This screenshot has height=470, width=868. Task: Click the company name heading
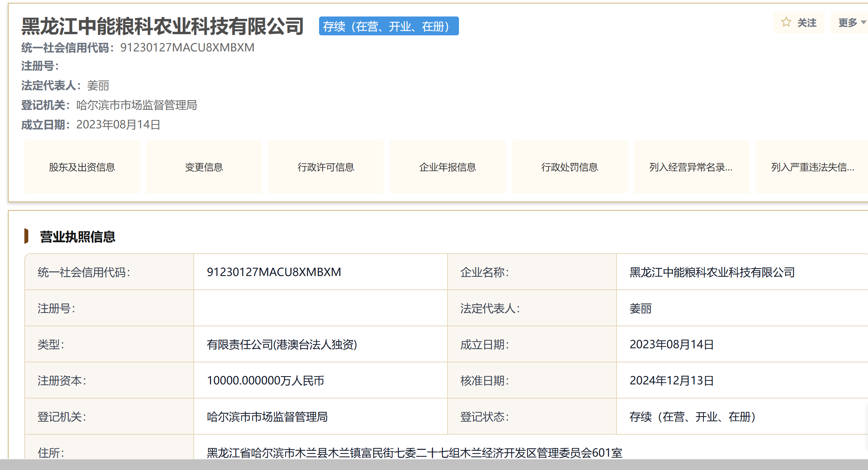[x=162, y=26]
